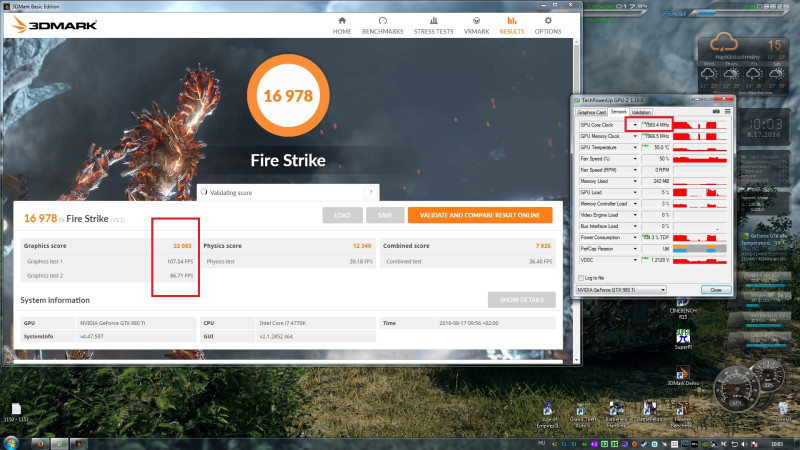
Task: Open the Windows Start menu
Action: tap(11, 443)
